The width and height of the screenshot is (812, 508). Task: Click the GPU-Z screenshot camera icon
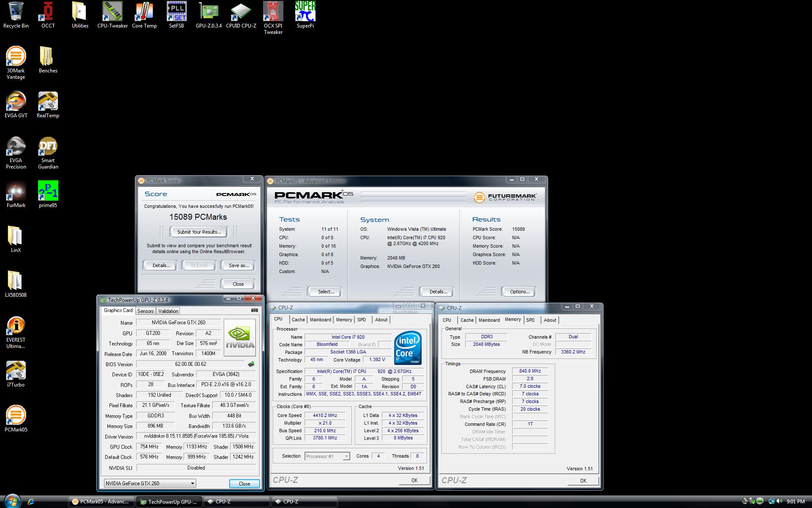click(x=254, y=310)
